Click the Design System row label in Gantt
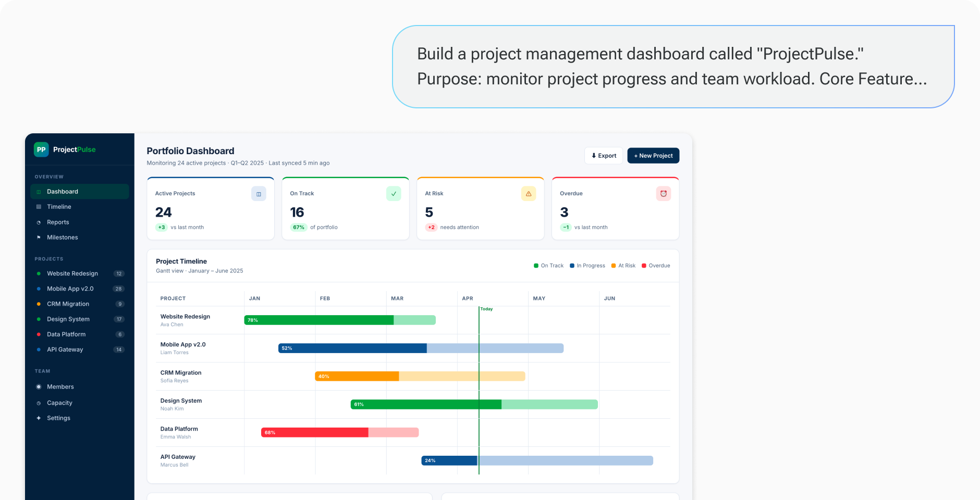980x500 pixels. click(181, 401)
